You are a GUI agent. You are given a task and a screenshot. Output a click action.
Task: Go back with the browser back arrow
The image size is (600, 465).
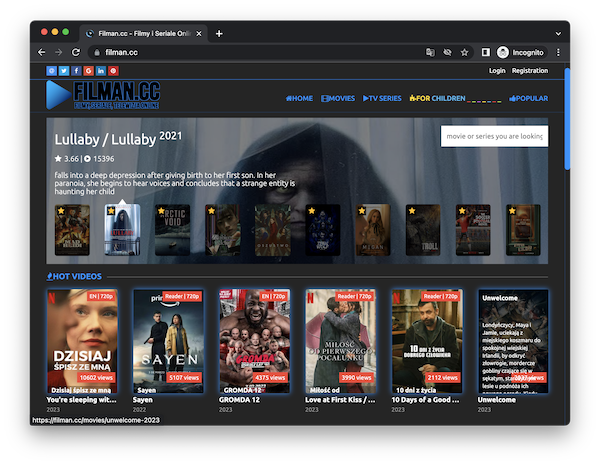coord(42,52)
